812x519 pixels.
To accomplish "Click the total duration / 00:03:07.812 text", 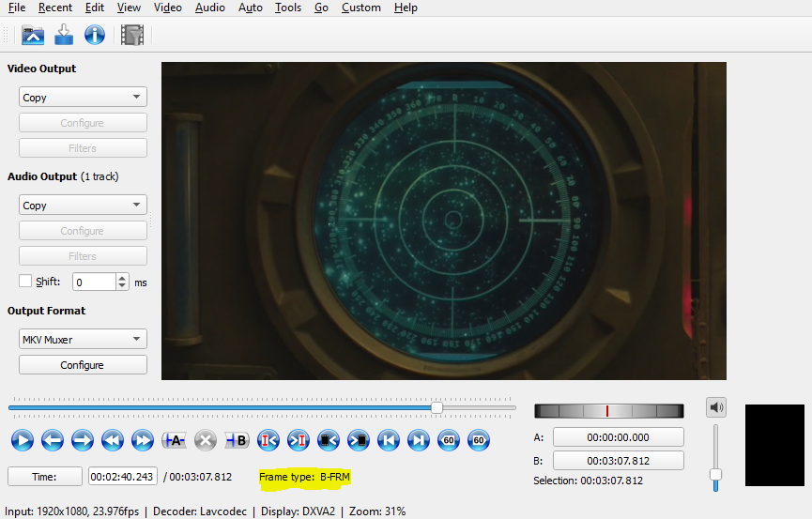I will tap(197, 477).
